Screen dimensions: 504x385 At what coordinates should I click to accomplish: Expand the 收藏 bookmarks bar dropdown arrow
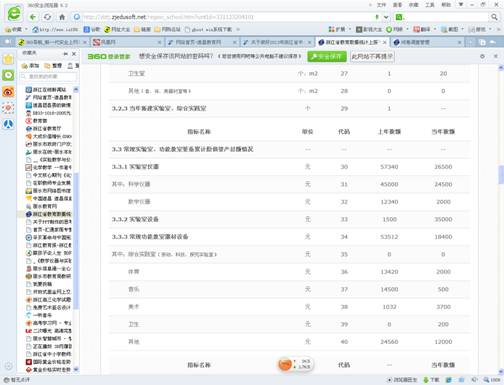pyautogui.click(x=26, y=29)
